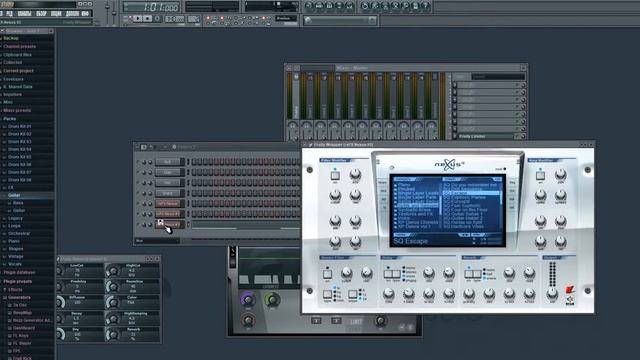Viewport: 640px width, 360px height.
Task: Click the Clap channel button
Action: point(168,173)
